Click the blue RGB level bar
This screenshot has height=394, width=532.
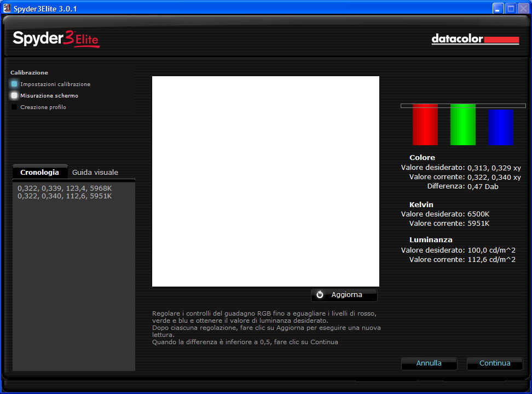pos(501,127)
